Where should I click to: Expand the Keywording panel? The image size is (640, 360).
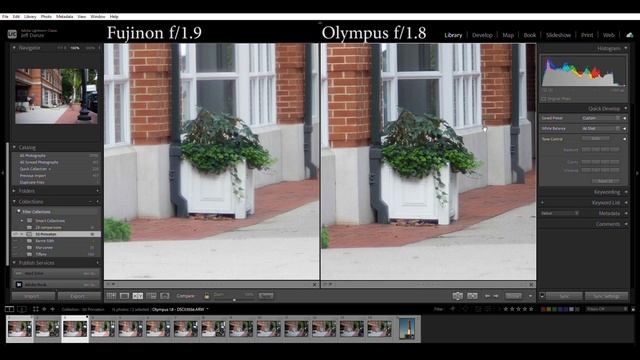click(626, 192)
